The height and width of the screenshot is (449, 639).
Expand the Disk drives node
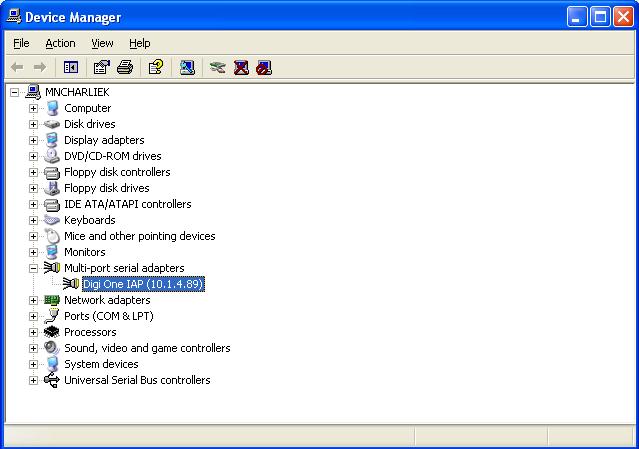click(x=33, y=124)
